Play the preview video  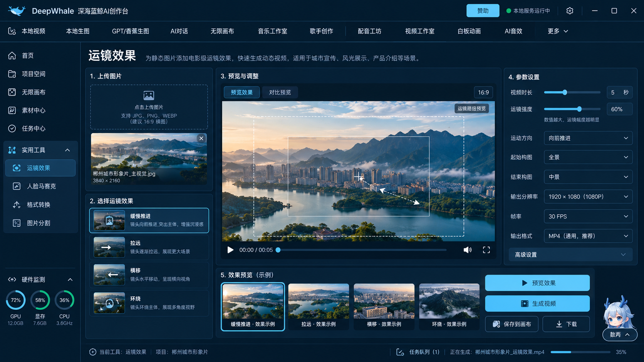(x=230, y=250)
